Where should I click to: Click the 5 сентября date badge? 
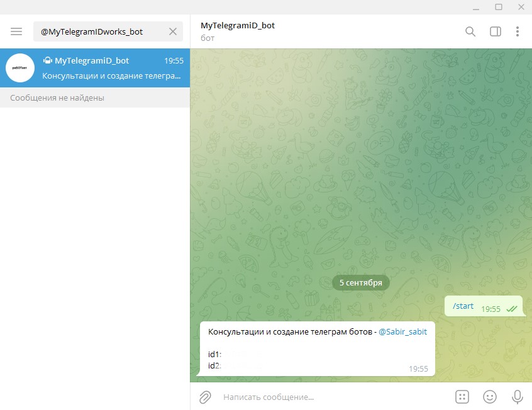pos(361,283)
